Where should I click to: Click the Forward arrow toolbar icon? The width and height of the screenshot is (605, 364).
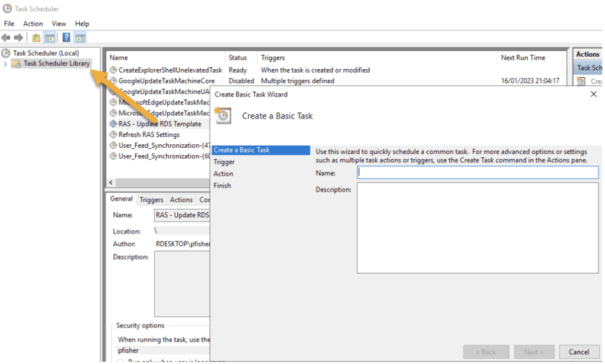pyautogui.click(x=18, y=37)
